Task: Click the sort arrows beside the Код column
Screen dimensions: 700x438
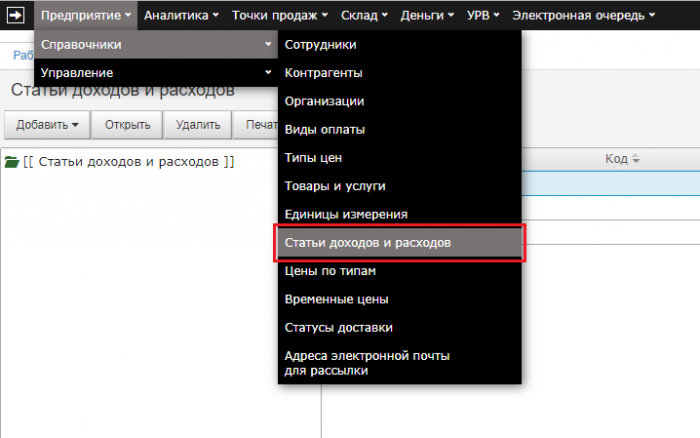Action: click(x=634, y=159)
